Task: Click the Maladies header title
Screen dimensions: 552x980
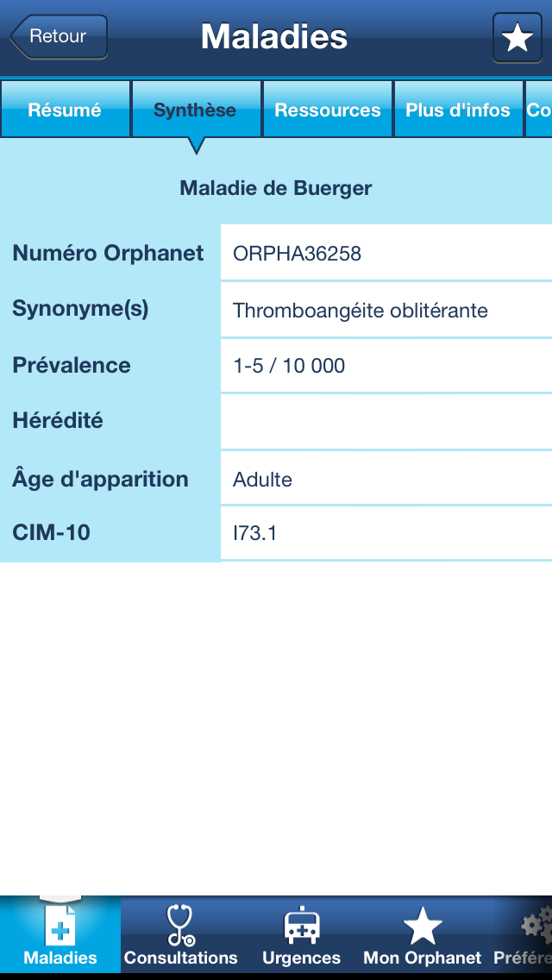Action: (x=274, y=37)
